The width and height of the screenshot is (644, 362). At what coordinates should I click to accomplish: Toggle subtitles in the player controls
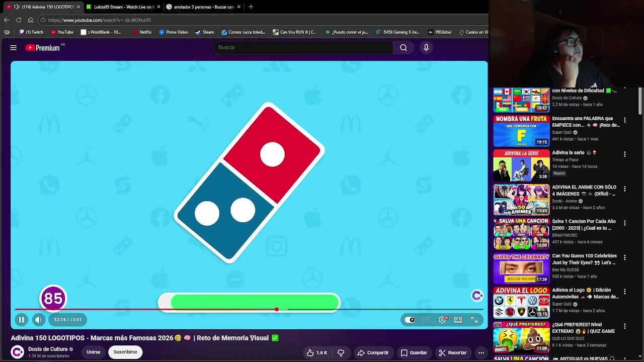point(426,320)
